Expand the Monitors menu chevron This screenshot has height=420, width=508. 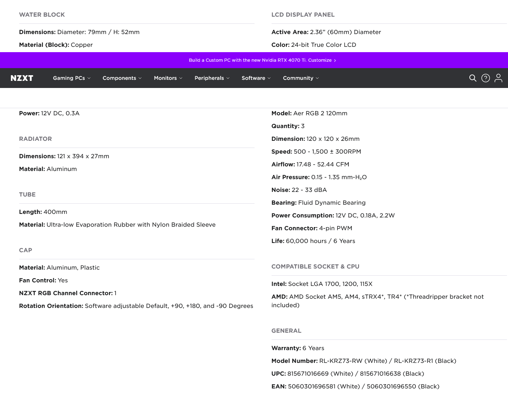click(x=181, y=78)
